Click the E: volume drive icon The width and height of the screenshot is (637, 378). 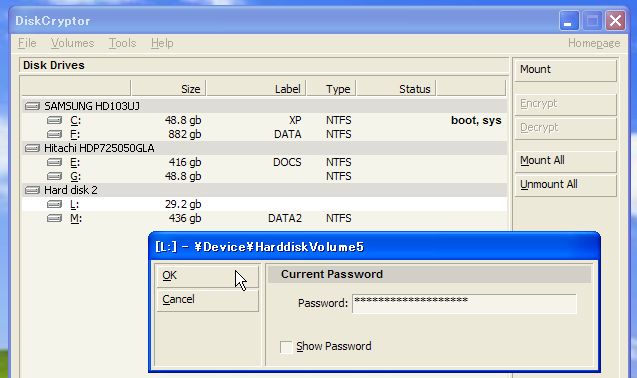tap(54, 162)
